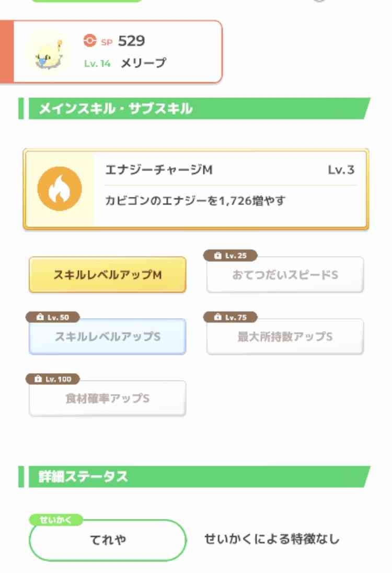The image size is (392, 573).
Task: Open the locked 食材確率アップS sub skill
Action: (x=107, y=398)
